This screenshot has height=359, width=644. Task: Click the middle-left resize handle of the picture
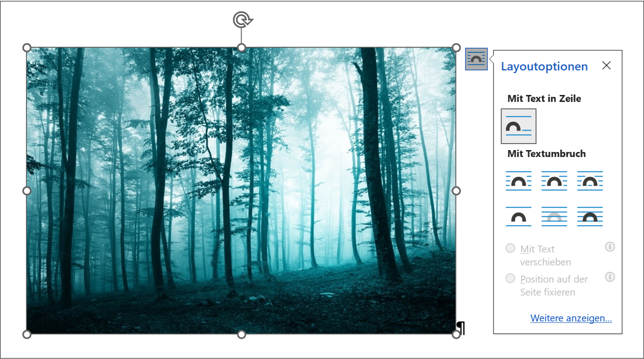click(x=27, y=191)
